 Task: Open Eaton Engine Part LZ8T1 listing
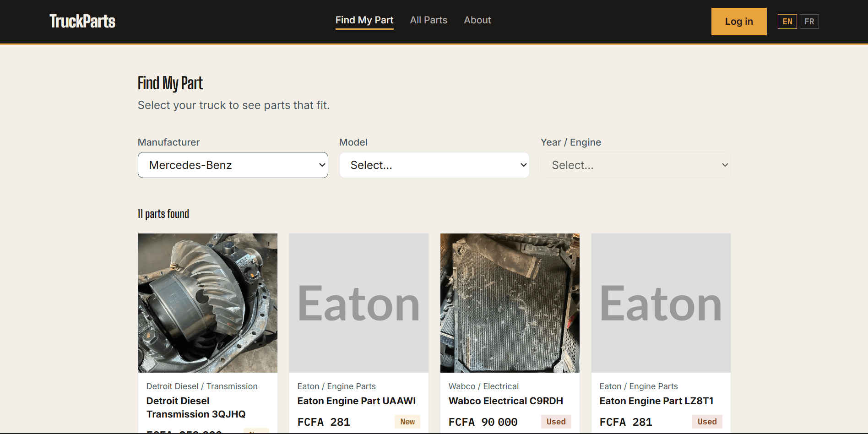pyautogui.click(x=656, y=401)
